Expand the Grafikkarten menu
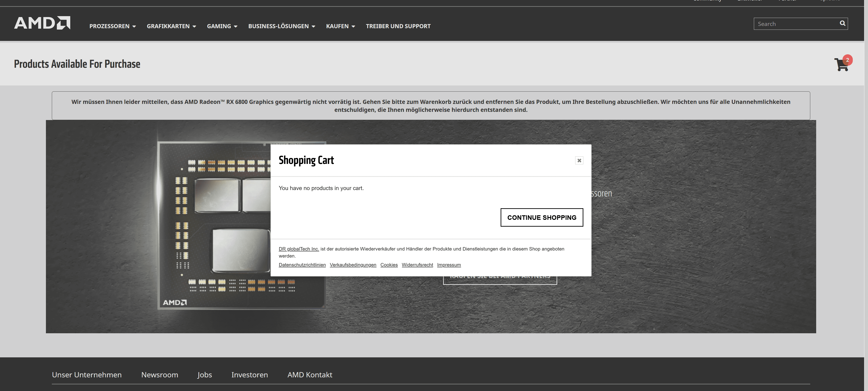This screenshot has height=391, width=868. pyautogui.click(x=171, y=26)
